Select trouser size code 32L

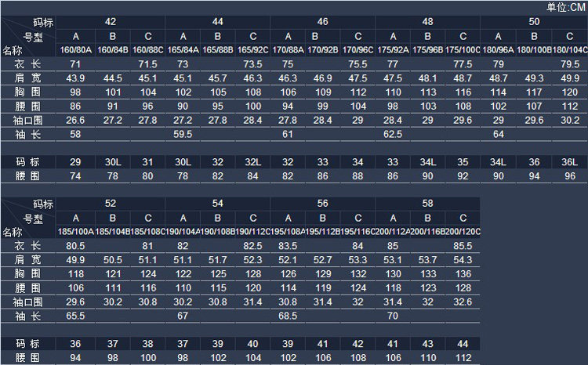point(252,162)
